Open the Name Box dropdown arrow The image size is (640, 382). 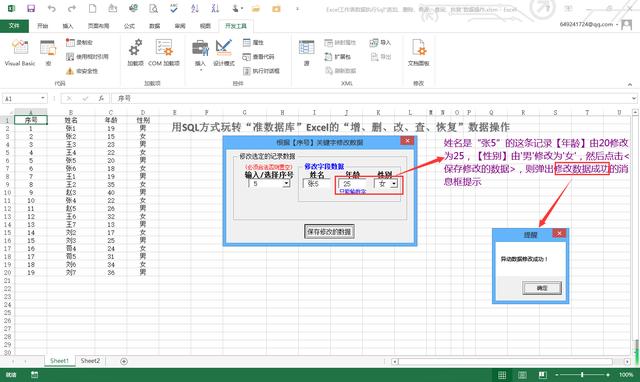pos(43,98)
